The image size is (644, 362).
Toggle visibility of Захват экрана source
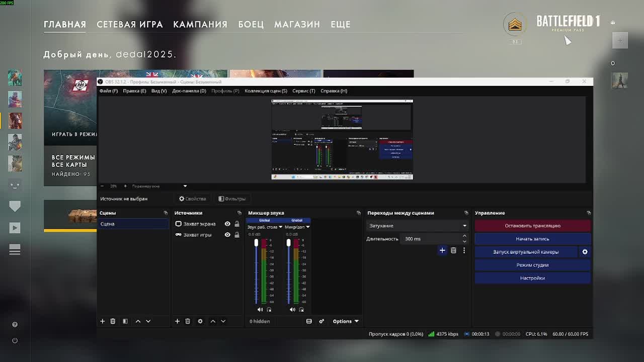(227, 224)
